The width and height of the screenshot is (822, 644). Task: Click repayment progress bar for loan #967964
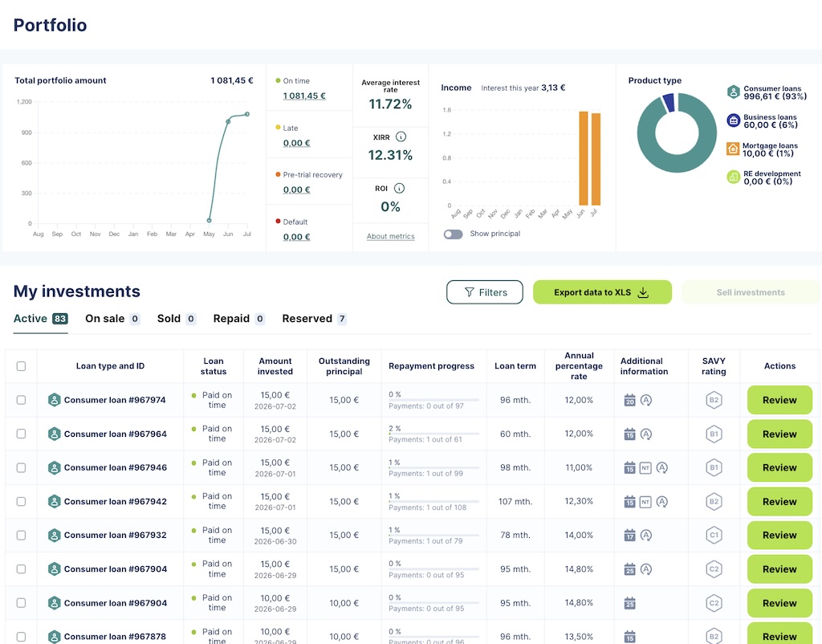tap(433, 434)
